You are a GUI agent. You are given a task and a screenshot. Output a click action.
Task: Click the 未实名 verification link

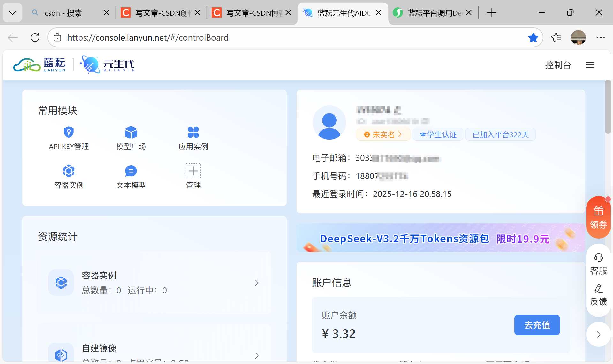(x=383, y=135)
